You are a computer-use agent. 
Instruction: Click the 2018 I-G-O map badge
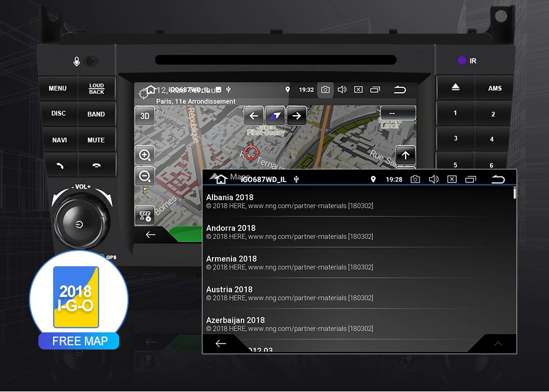(76, 297)
